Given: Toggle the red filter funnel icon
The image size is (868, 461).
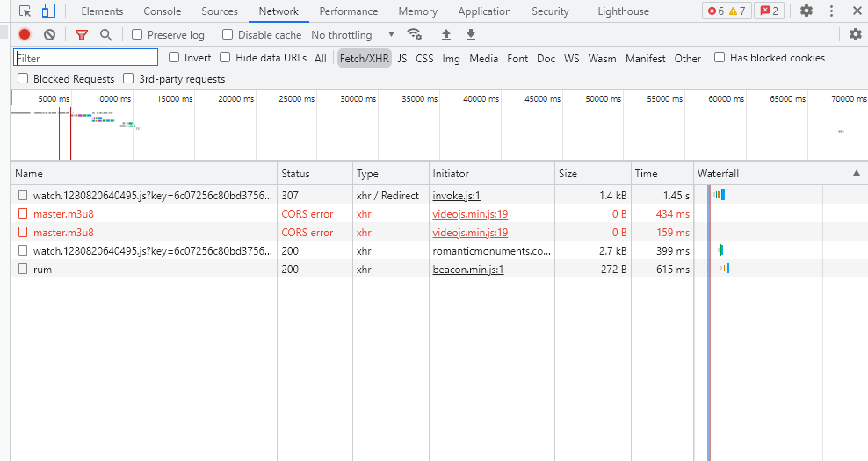Looking at the screenshot, I should 81,34.
